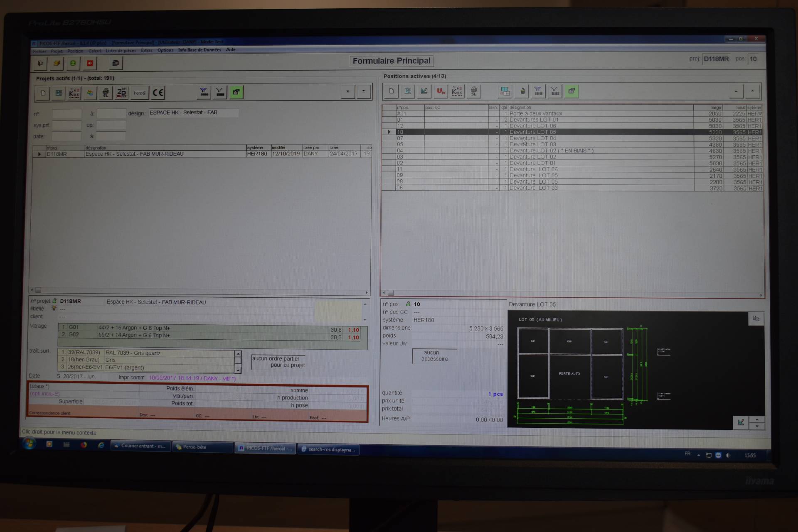
Task: Click printer SL icon in Positions toolbar
Action: tap(473, 91)
